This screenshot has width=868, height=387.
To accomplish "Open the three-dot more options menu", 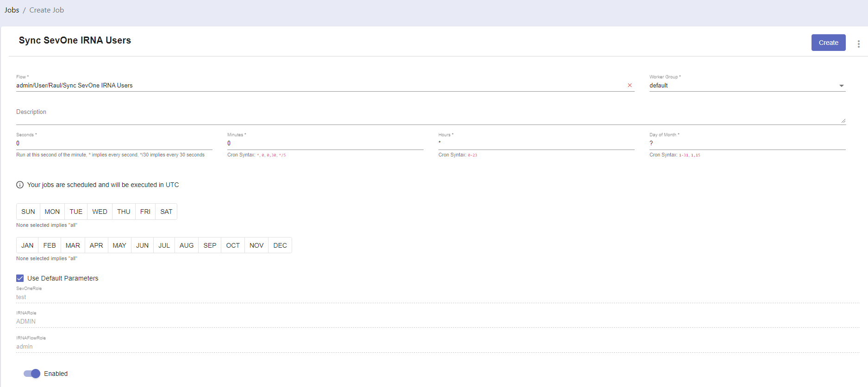I will [858, 44].
